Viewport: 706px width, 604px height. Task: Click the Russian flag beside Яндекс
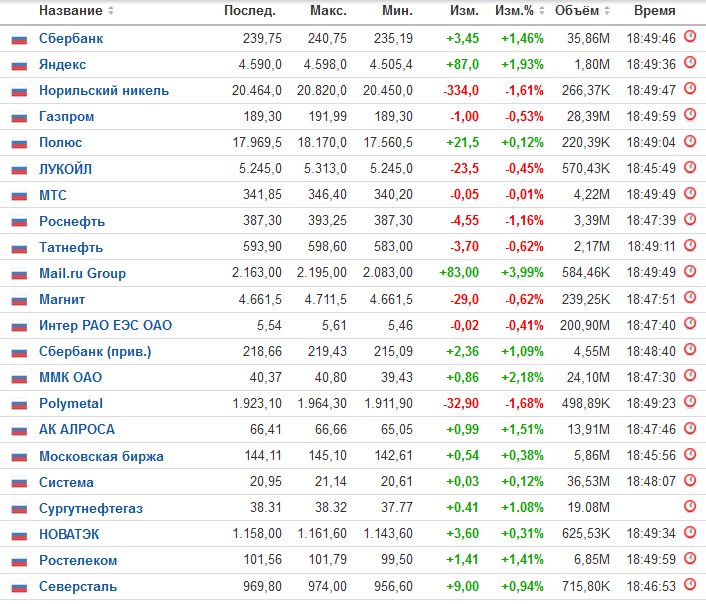(x=19, y=66)
